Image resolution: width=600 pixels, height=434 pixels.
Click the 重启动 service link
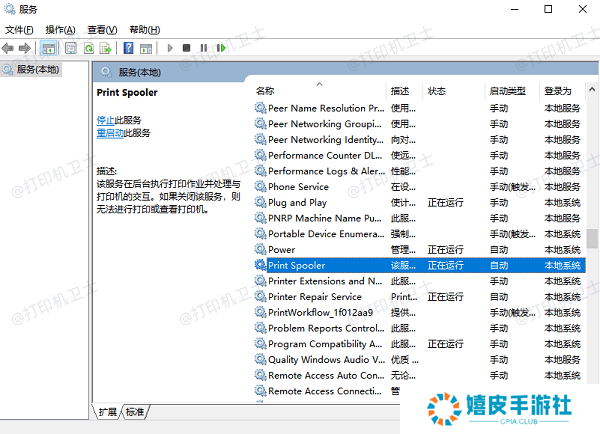point(110,132)
